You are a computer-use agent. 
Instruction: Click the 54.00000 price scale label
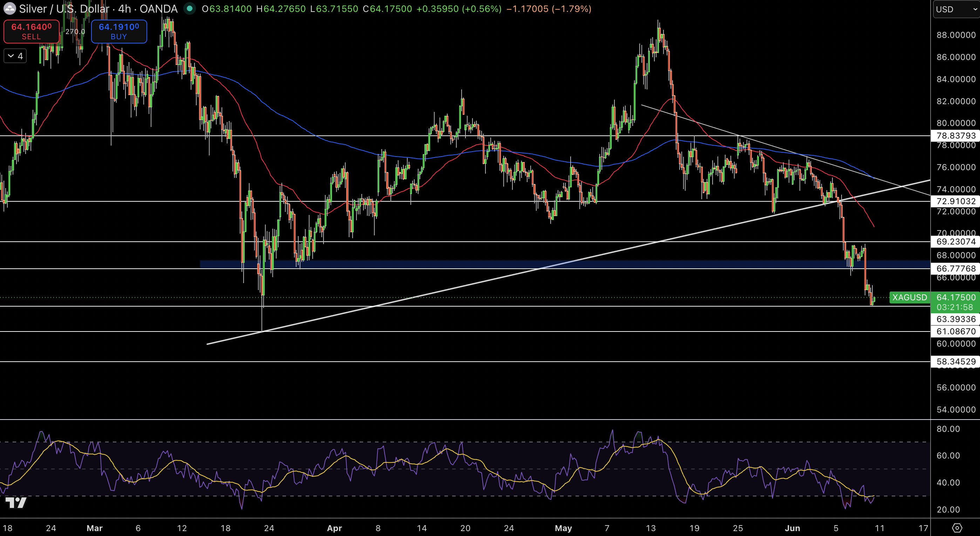[956, 410]
